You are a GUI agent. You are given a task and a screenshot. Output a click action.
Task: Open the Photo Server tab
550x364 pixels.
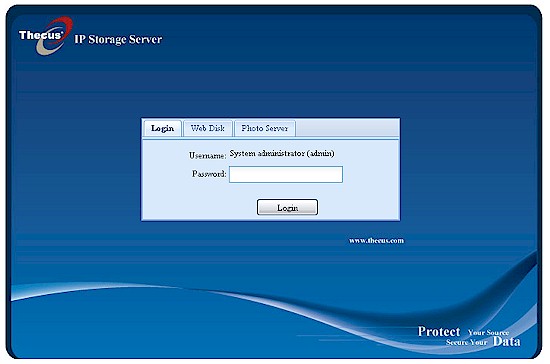(264, 128)
